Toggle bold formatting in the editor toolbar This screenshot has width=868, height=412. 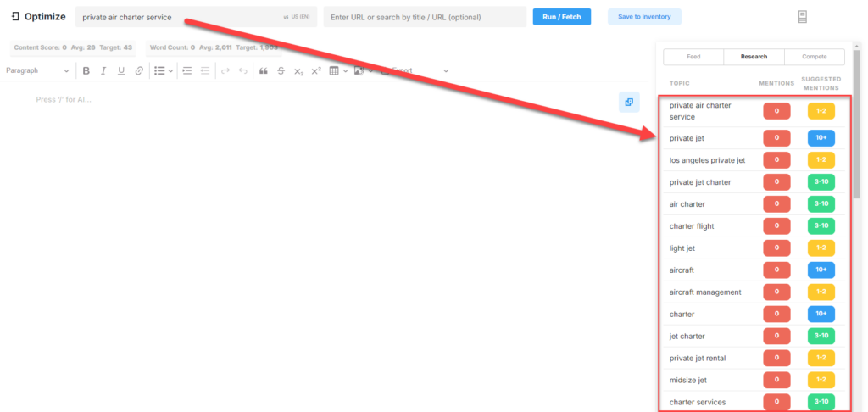click(x=86, y=71)
